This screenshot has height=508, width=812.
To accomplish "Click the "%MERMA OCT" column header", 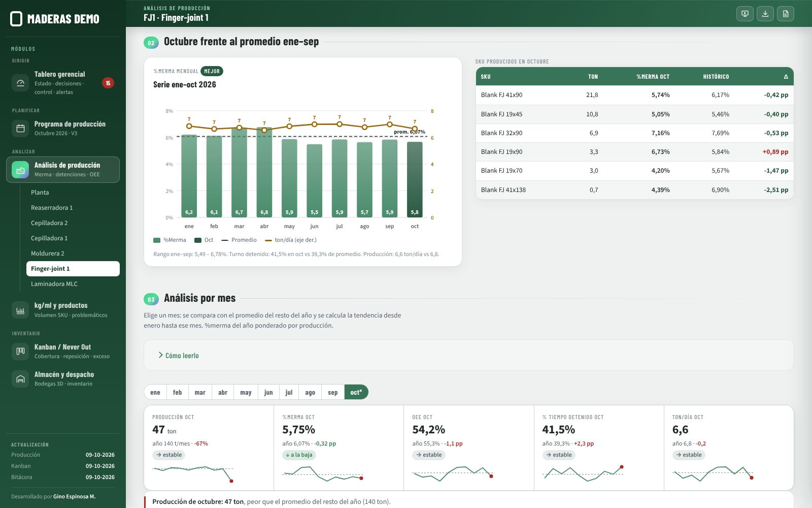I will [653, 77].
